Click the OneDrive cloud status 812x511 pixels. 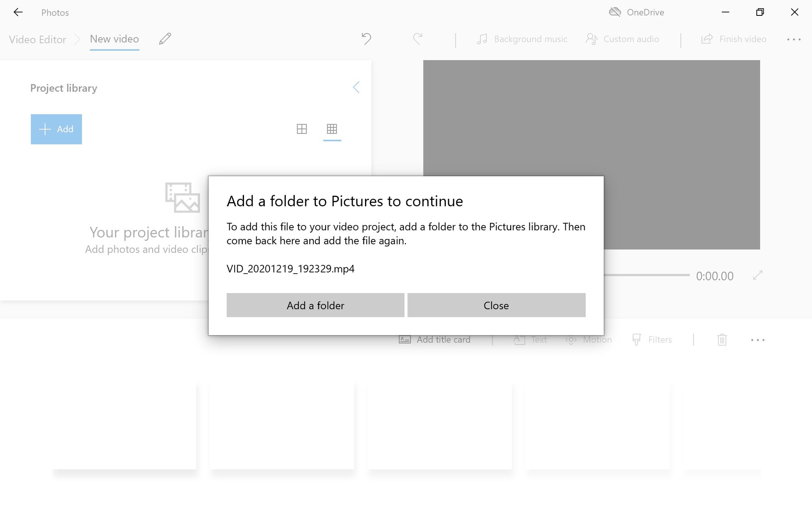click(x=637, y=12)
